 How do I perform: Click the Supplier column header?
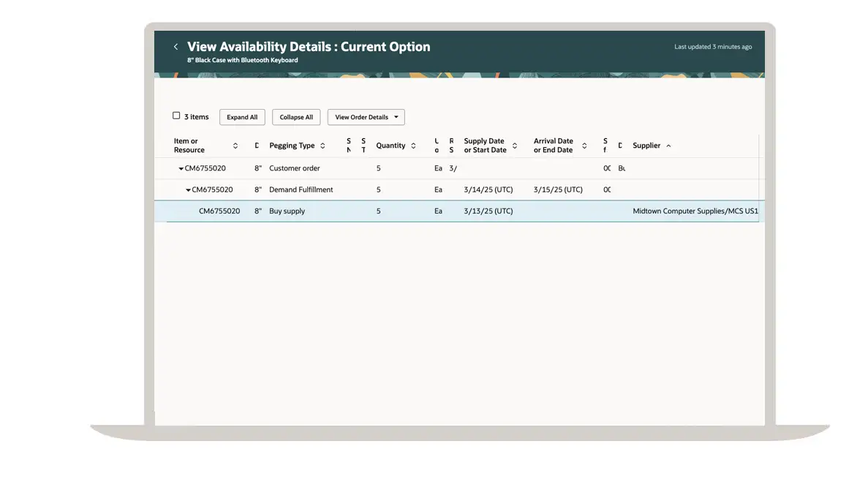[x=646, y=146]
